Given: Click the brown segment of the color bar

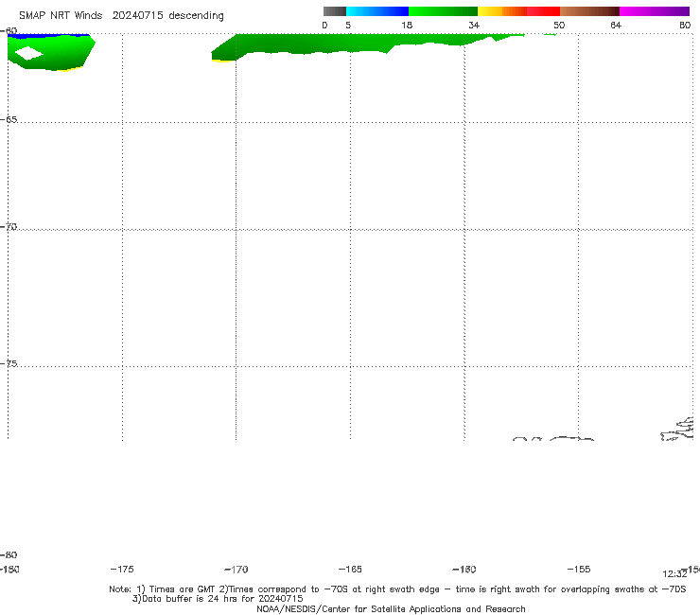Looking at the screenshot, I should (x=589, y=11).
